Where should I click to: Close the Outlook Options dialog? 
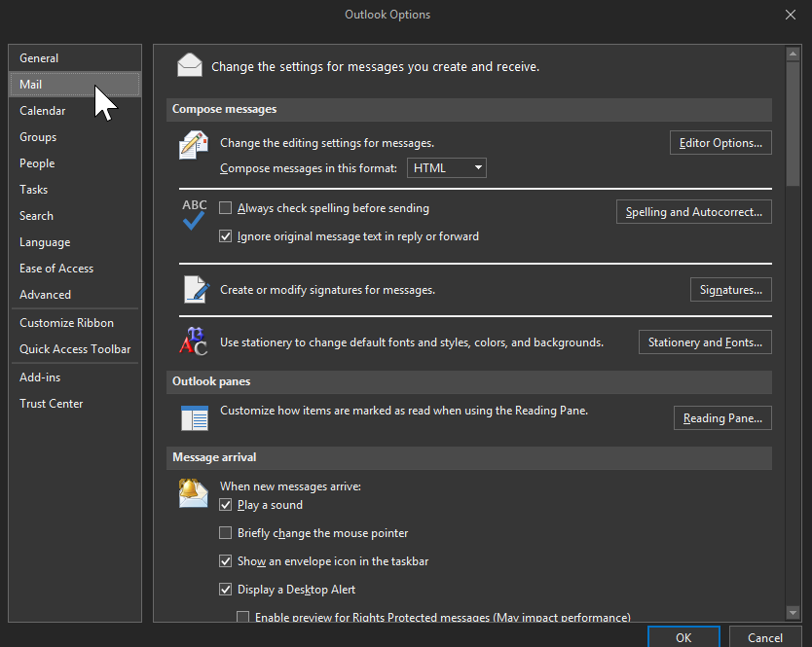(791, 15)
